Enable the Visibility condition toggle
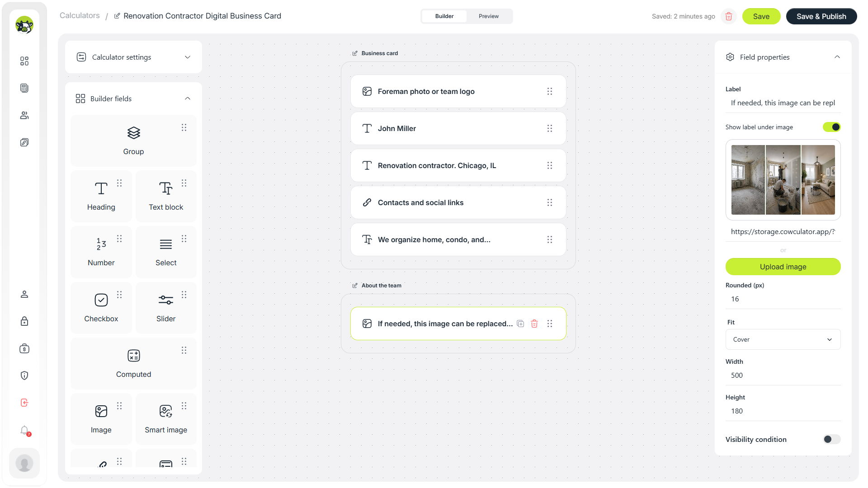 [831, 439]
